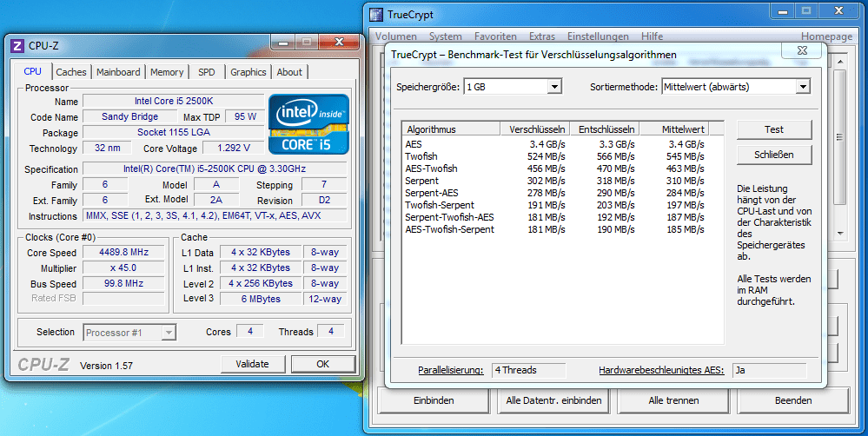Image resolution: width=868 pixels, height=436 pixels.
Task: Click the 4 Threads parallelization field
Action: click(528, 370)
